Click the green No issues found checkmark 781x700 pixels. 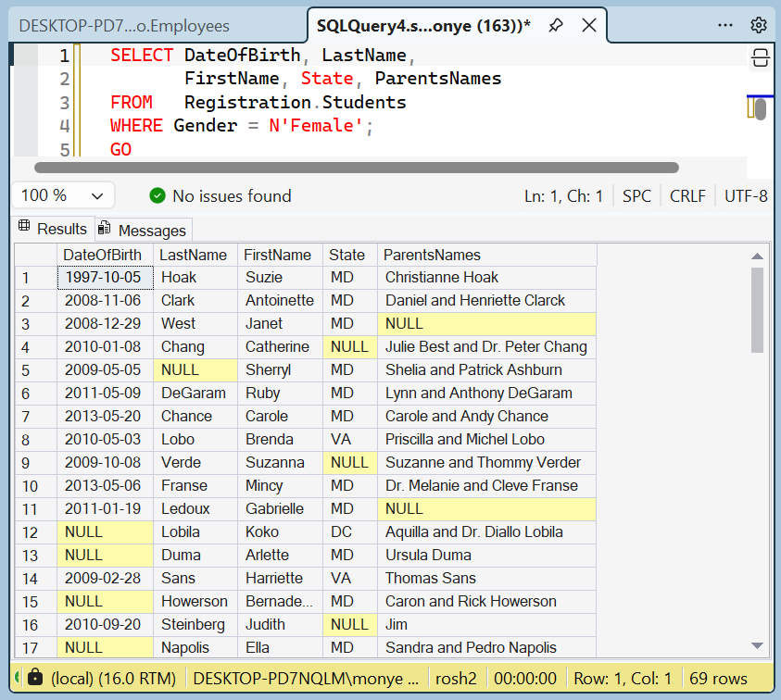(x=157, y=195)
